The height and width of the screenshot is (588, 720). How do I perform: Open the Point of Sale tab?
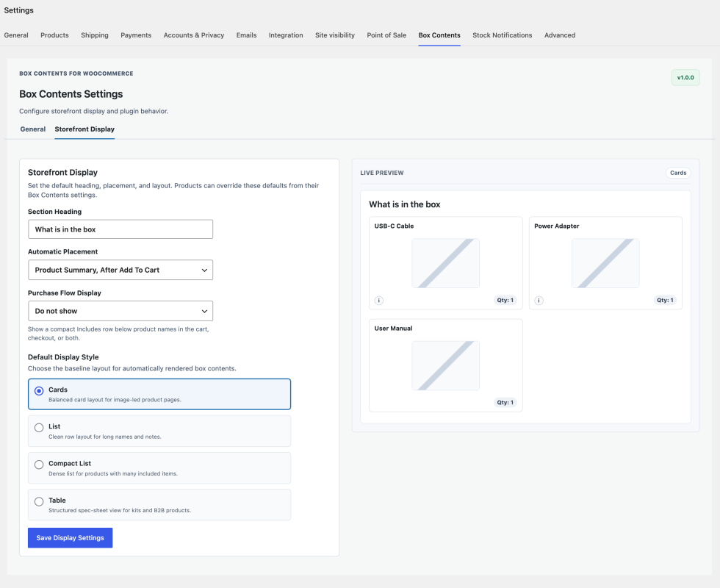pyautogui.click(x=386, y=35)
